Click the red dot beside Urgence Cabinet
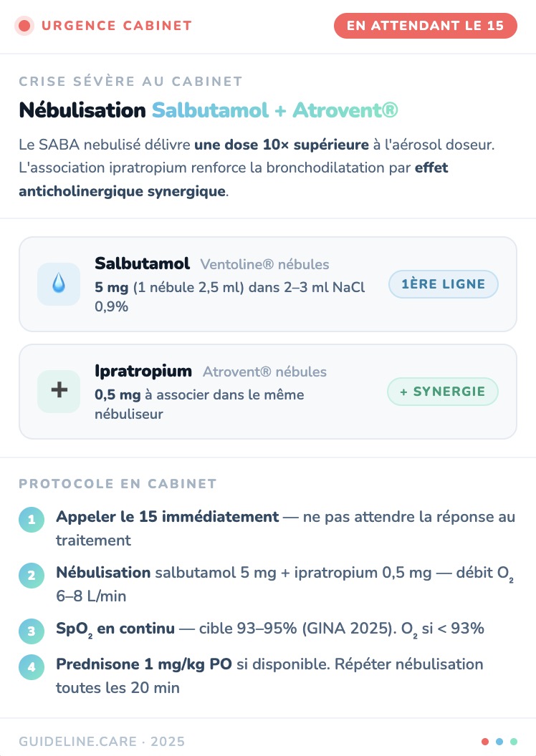 25,26
